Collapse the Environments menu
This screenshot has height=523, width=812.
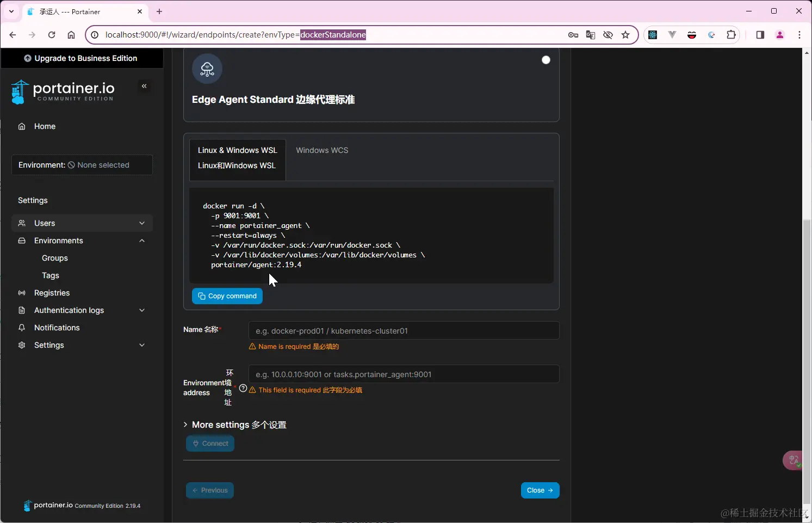[142, 241]
